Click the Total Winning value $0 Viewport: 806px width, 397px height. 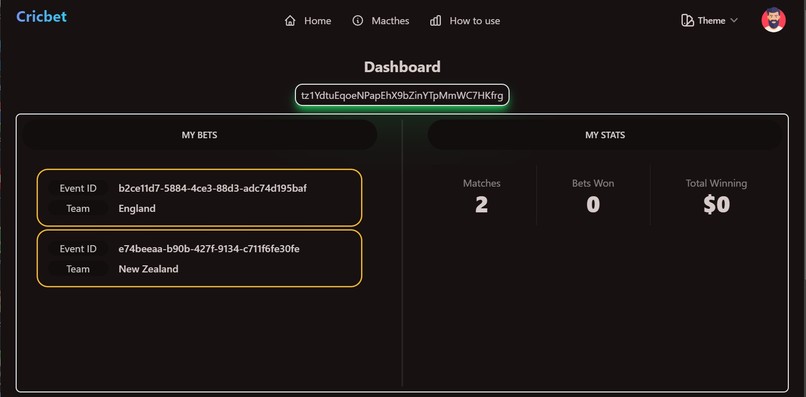coord(717,205)
